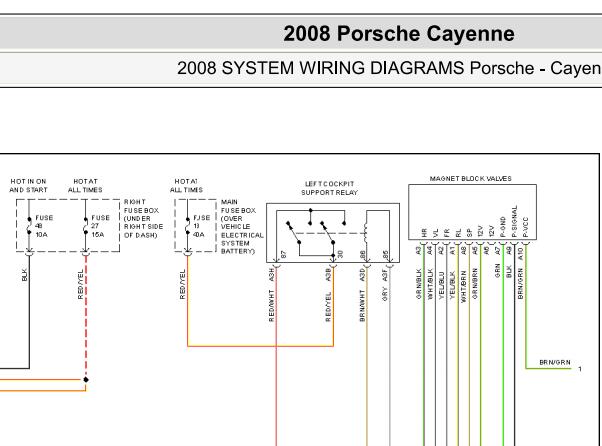Click the relay terminal '30' label

click(340, 254)
